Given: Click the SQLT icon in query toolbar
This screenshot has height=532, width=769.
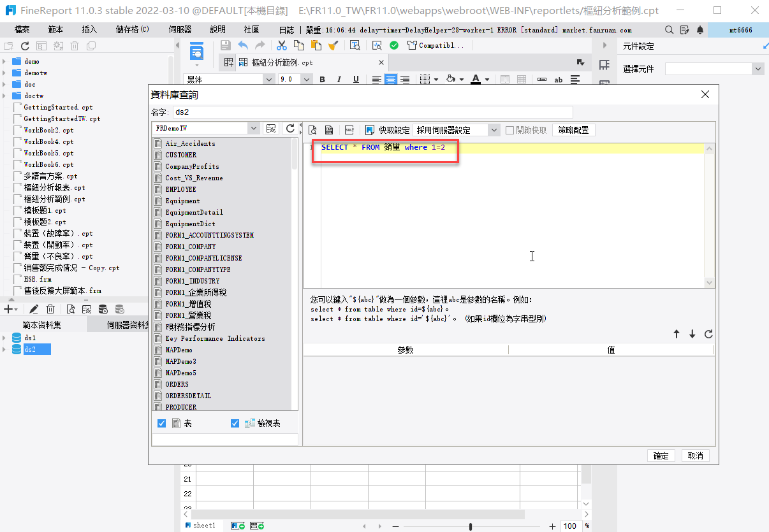Looking at the screenshot, I should click(349, 130).
